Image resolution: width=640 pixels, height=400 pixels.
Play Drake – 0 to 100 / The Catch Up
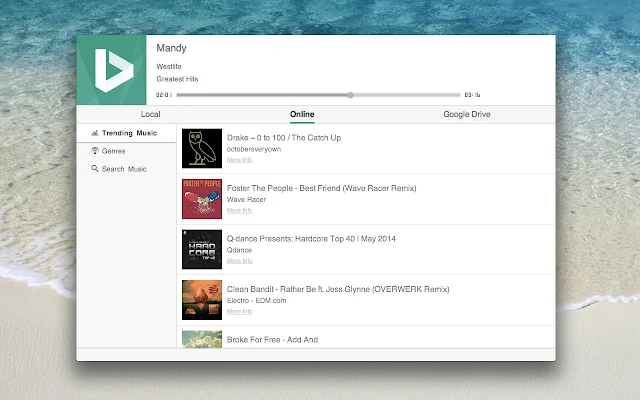coord(284,138)
